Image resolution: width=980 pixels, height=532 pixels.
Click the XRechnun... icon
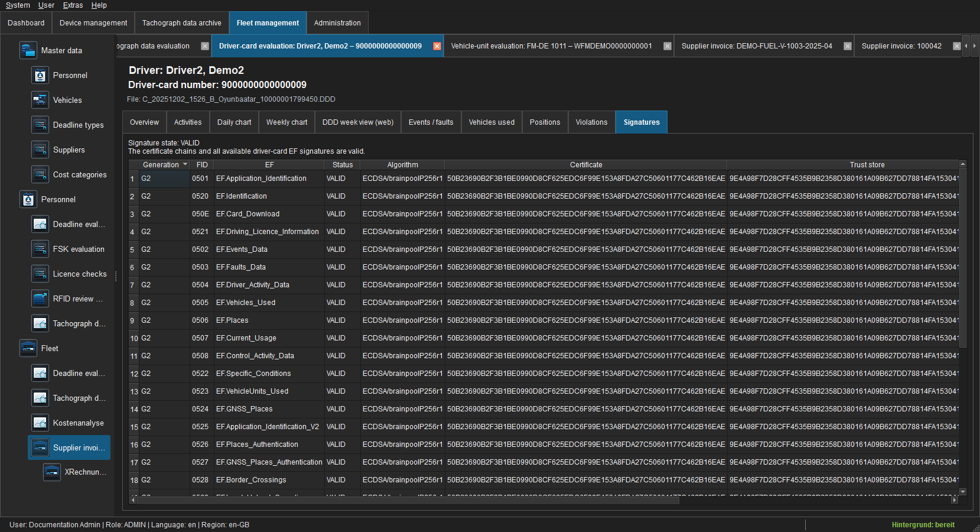click(51, 472)
